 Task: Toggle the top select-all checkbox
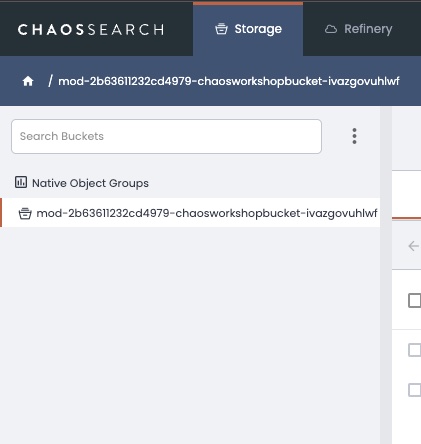click(x=414, y=300)
